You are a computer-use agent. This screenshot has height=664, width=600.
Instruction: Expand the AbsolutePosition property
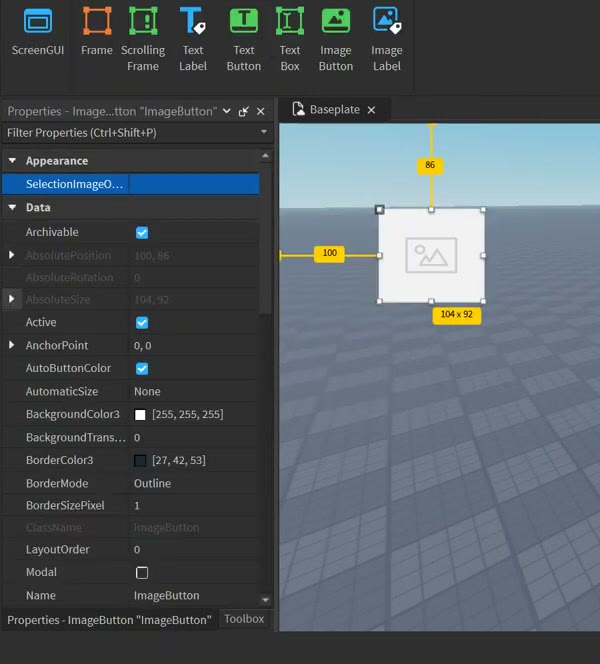(x=11, y=255)
